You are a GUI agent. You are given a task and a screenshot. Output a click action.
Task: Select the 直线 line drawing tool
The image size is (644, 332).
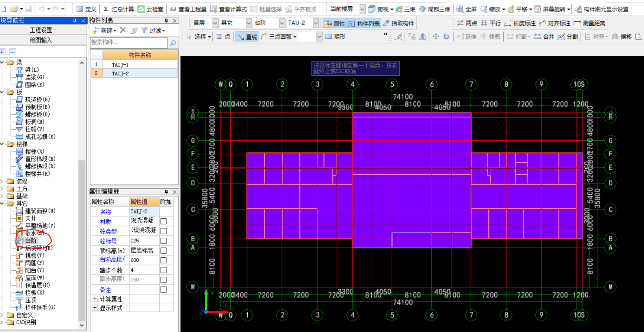247,36
